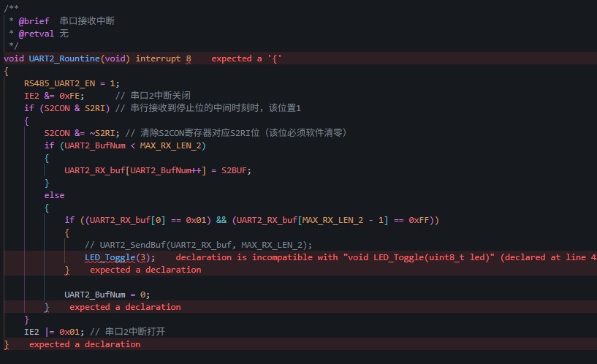Click the underlined interrupt number 8

click(x=189, y=58)
